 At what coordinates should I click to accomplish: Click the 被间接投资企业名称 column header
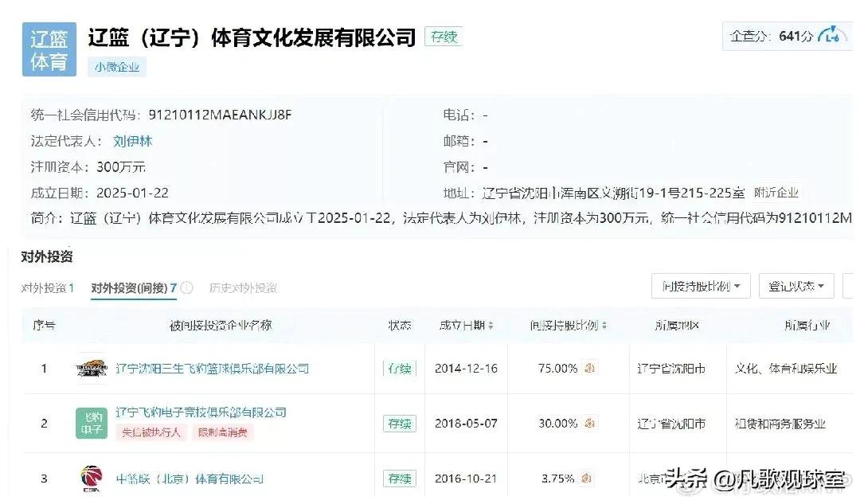tap(221, 325)
